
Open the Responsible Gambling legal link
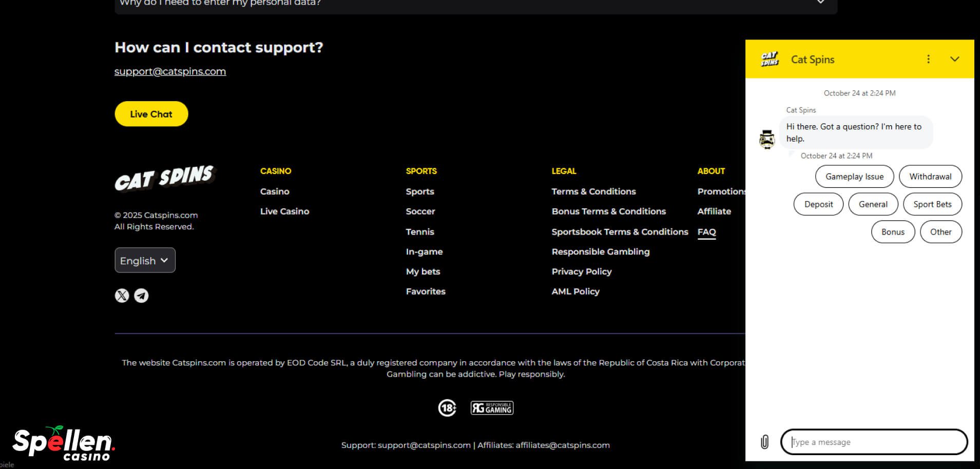[600, 251]
